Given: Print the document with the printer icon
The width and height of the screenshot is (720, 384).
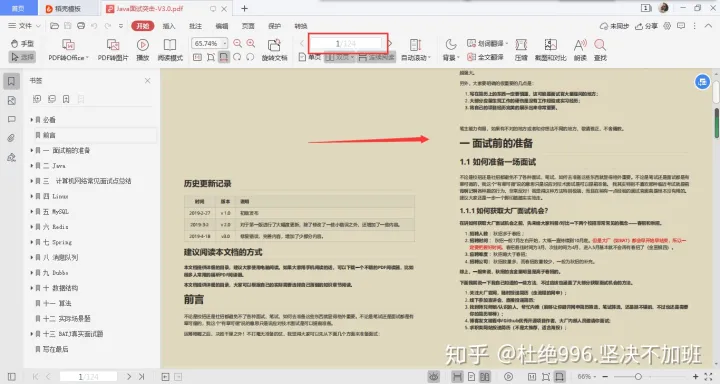Looking at the screenshot, I should click(x=81, y=26).
